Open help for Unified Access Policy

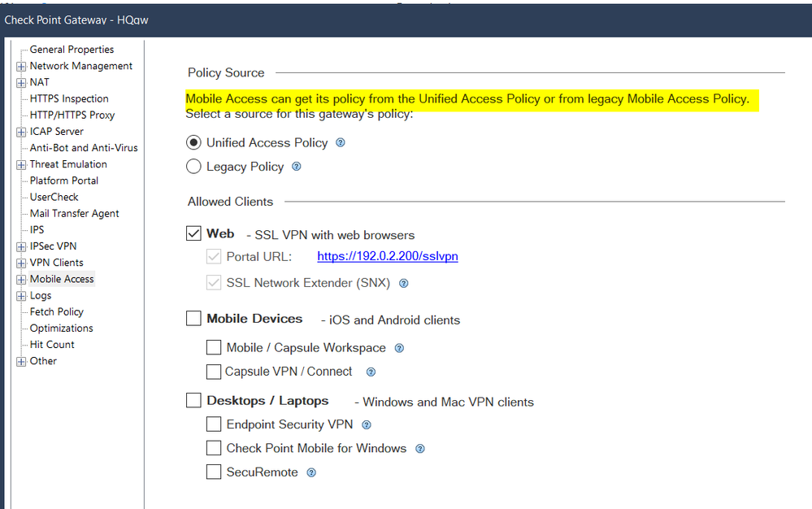tap(341, 142)
